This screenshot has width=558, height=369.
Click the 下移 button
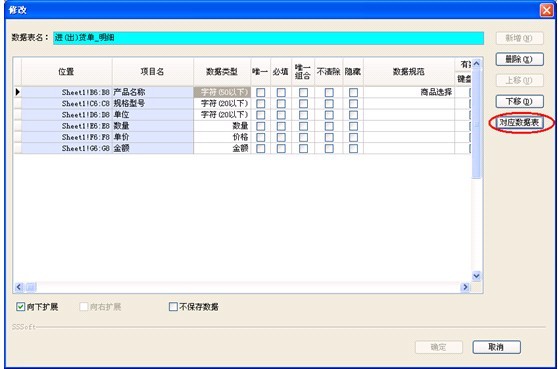point(519,101)
